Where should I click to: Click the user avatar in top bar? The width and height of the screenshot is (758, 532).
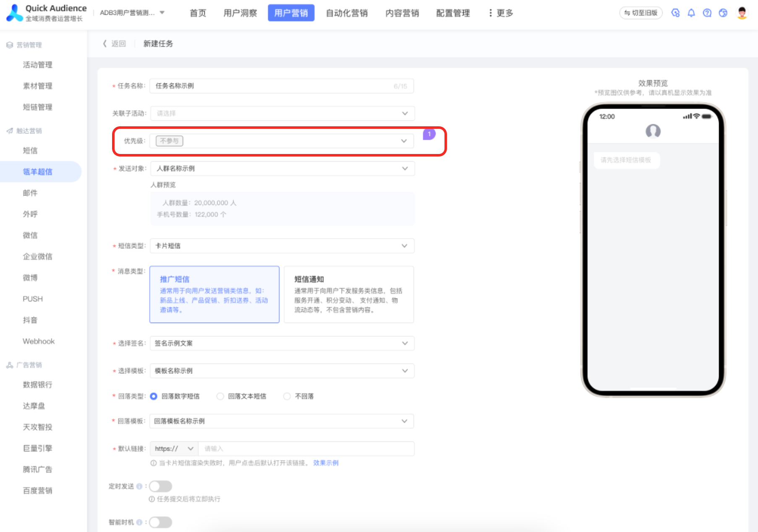pos(742,13)
